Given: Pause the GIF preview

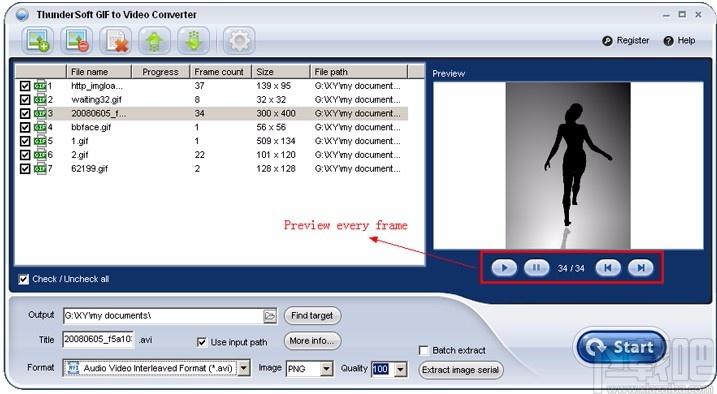Looking at the screenshot, I should (536, 268).
